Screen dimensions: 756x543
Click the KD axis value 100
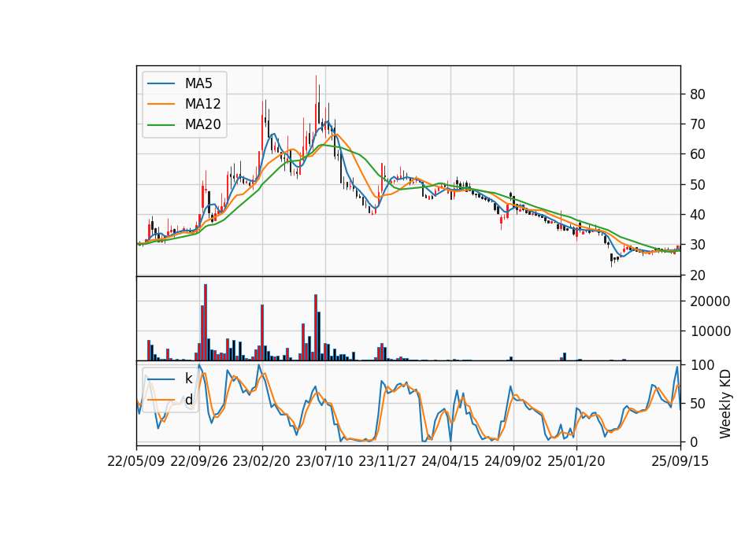702,365
